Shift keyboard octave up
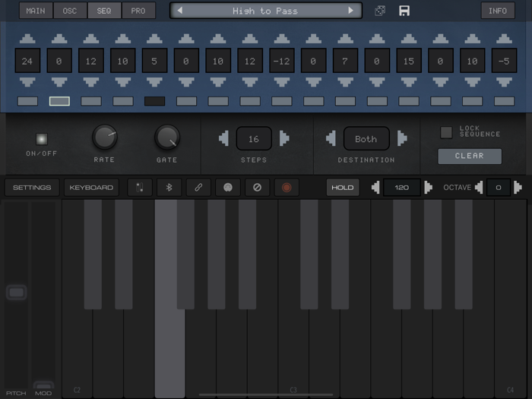Viewport: 532px width, 399px height. pos(518,187)
